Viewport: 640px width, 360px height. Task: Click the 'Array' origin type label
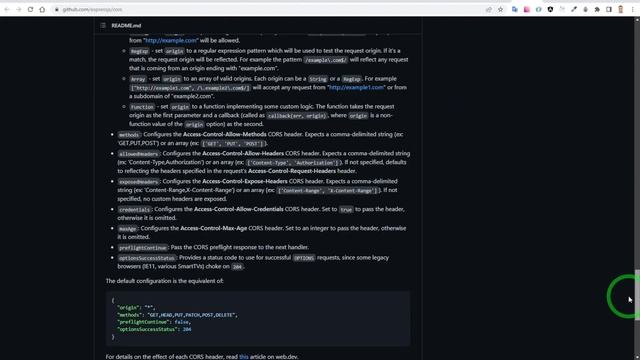coord(138,79)
